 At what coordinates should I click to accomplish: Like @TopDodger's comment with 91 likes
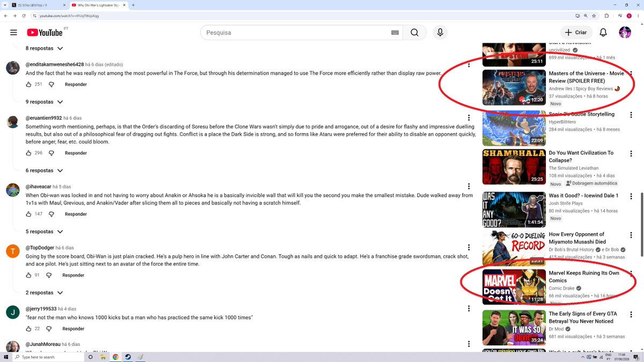[29, 275]
